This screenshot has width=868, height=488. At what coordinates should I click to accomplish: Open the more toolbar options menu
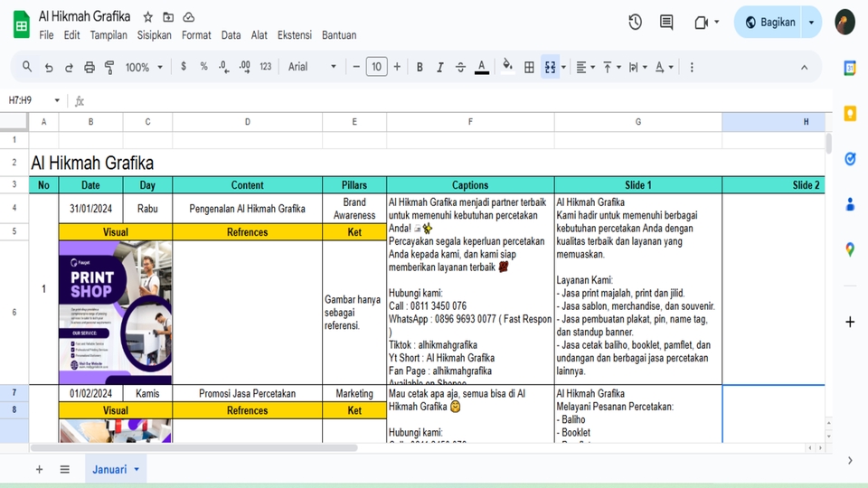tap(692, 68)
